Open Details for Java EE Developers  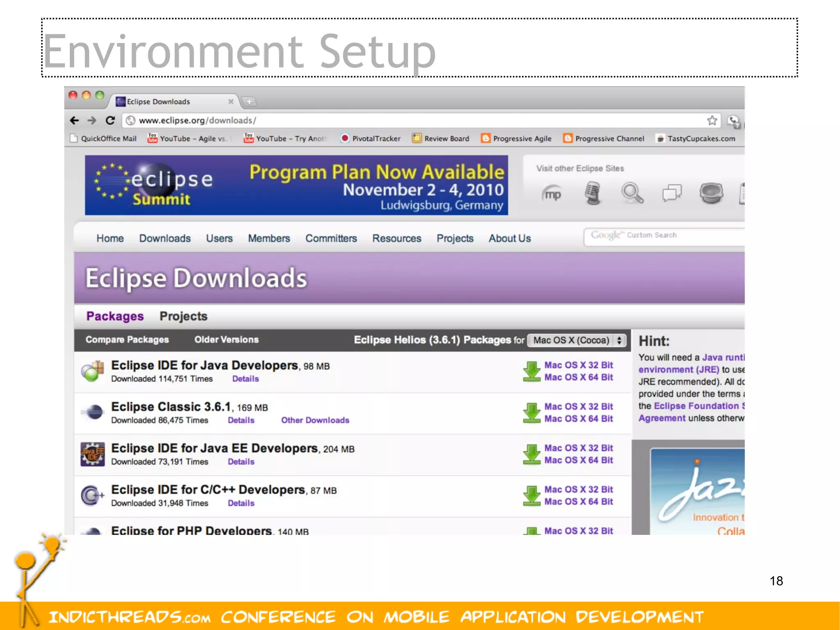241,462
